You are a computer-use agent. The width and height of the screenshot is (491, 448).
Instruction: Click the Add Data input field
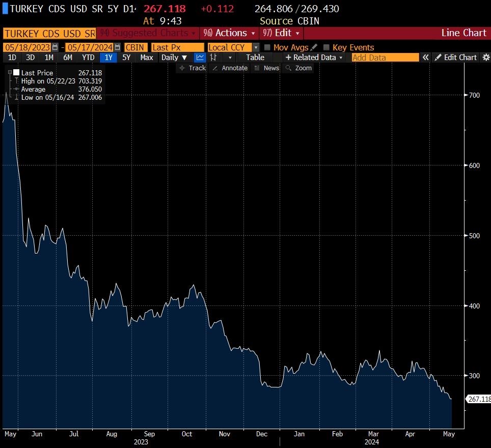pyautogui.click(x=385, y=58)
